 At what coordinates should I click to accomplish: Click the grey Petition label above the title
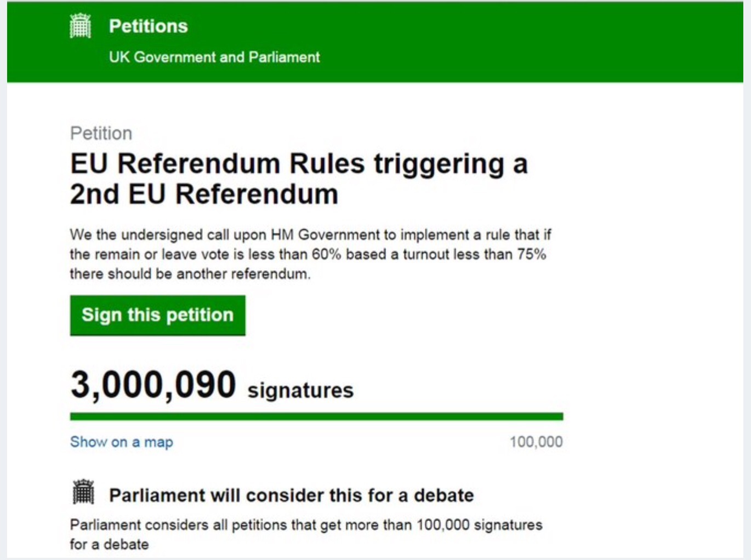click(101, 133)
